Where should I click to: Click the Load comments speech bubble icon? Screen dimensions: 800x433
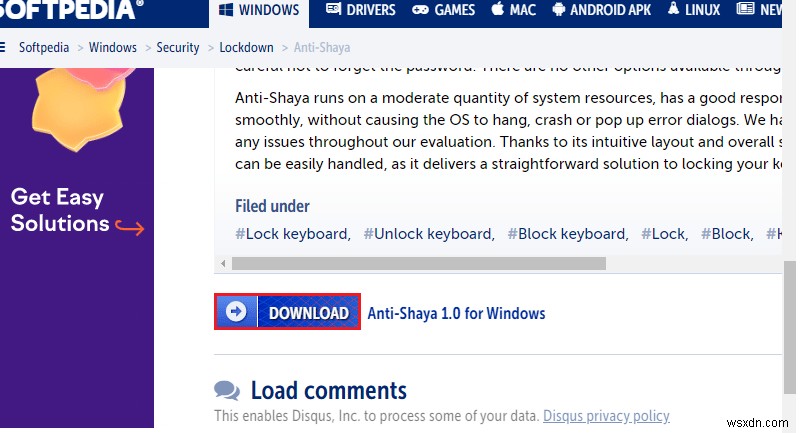click(x=227, y=390)
